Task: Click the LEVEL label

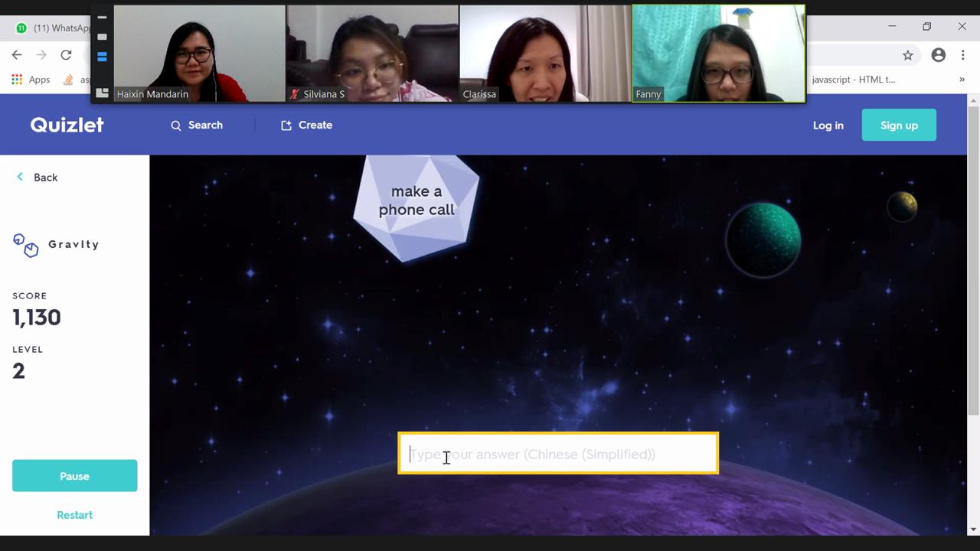Action: pos(28,350)
